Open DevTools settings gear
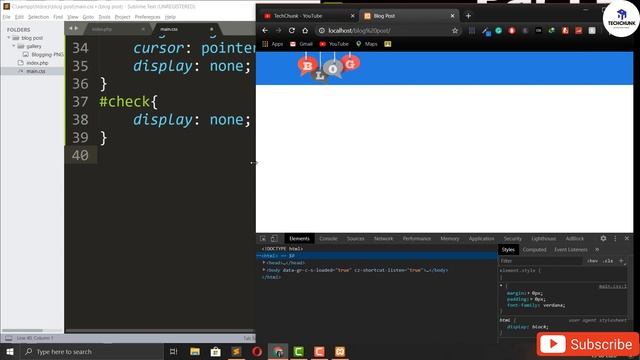 coord(603,238)
